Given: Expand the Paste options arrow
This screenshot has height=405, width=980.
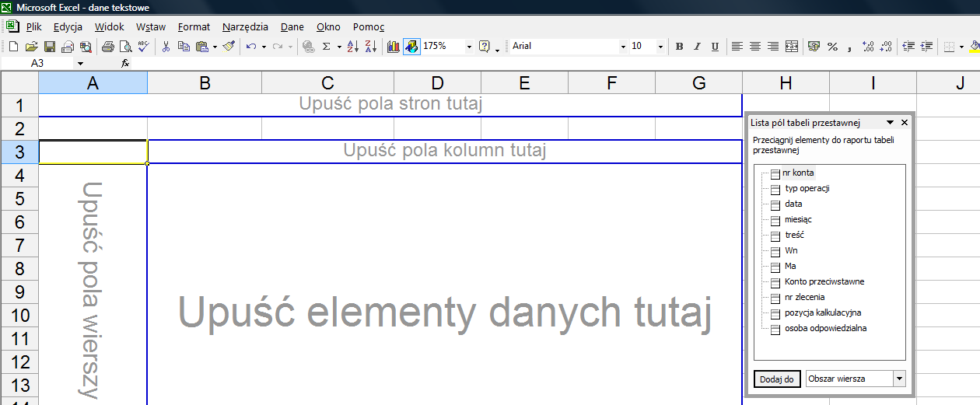Looking at the screenshot, I should pos(215,47).
